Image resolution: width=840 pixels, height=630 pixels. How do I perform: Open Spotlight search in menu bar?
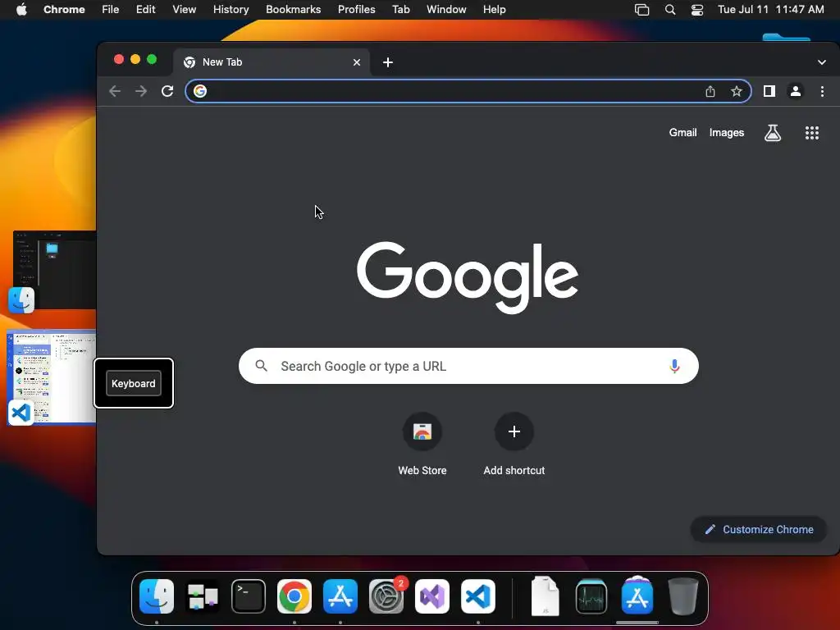[670, 10]
